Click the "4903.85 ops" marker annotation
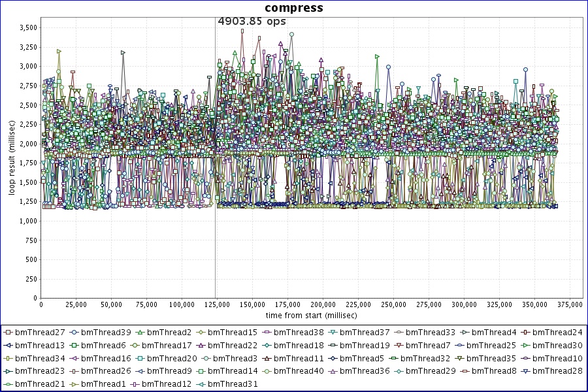Viewport: 588px width, 392px height. tap(252, 21)
